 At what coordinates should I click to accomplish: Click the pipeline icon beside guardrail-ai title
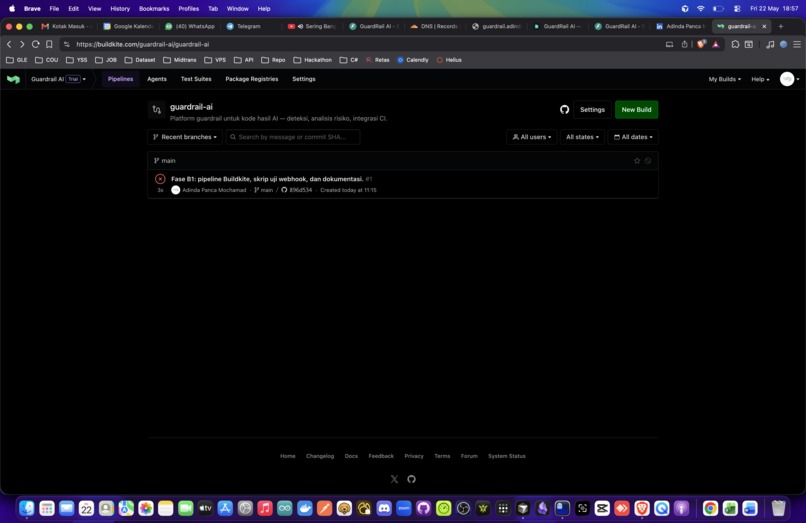click(x=157, y=110)
